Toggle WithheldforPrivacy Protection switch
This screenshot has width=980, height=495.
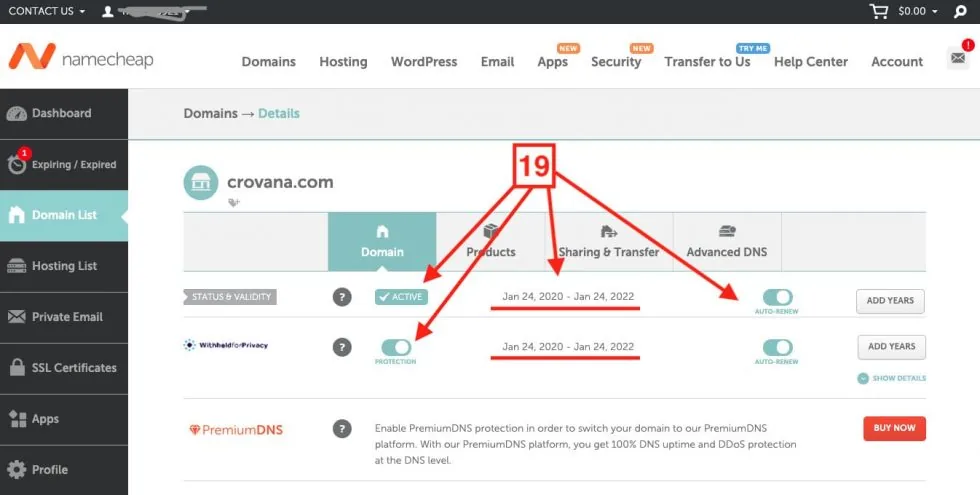pyautogui.click(x=396, y=348)
